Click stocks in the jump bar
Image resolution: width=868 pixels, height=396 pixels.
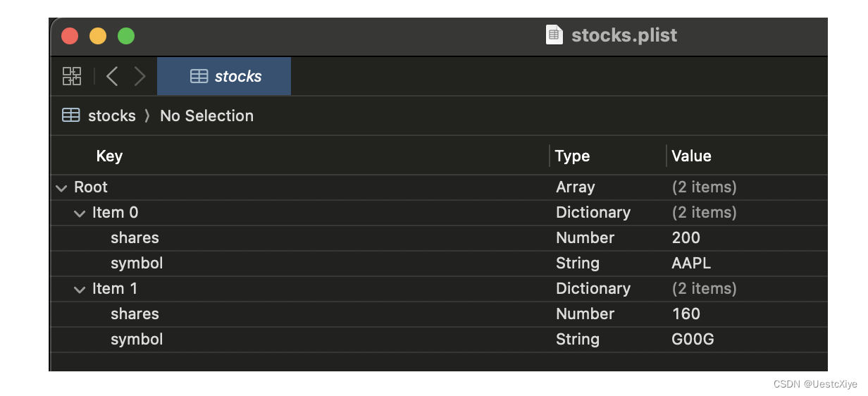pos(111,116)
